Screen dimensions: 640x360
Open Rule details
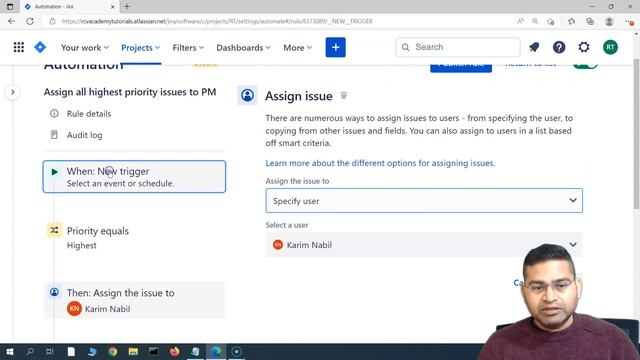point(89,113)
